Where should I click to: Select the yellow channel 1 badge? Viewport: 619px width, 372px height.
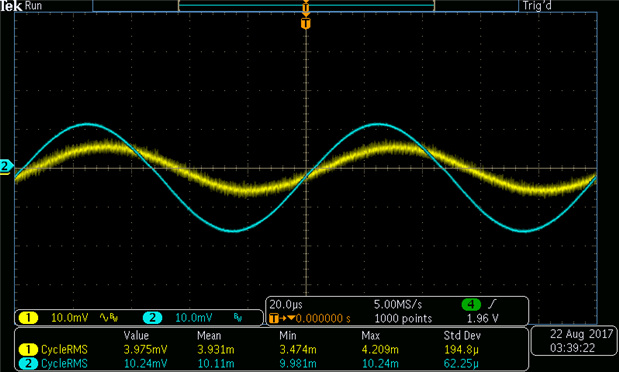28,318
